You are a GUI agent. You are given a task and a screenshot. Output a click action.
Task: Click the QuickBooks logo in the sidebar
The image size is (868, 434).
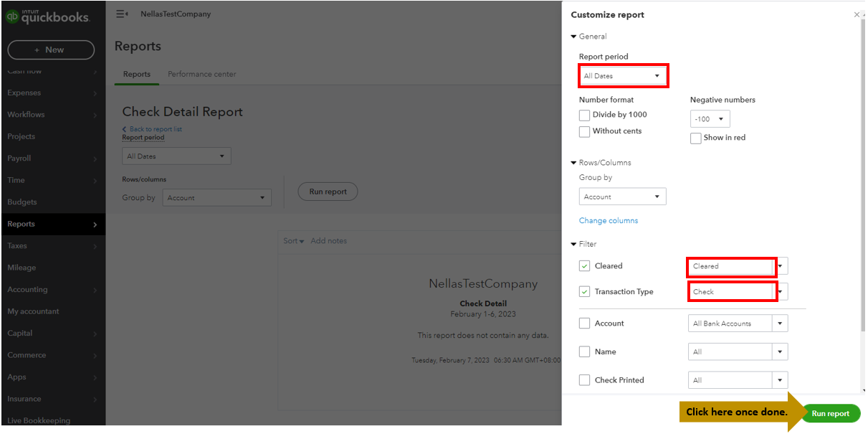pyautogui.click(x=48, y=17)
